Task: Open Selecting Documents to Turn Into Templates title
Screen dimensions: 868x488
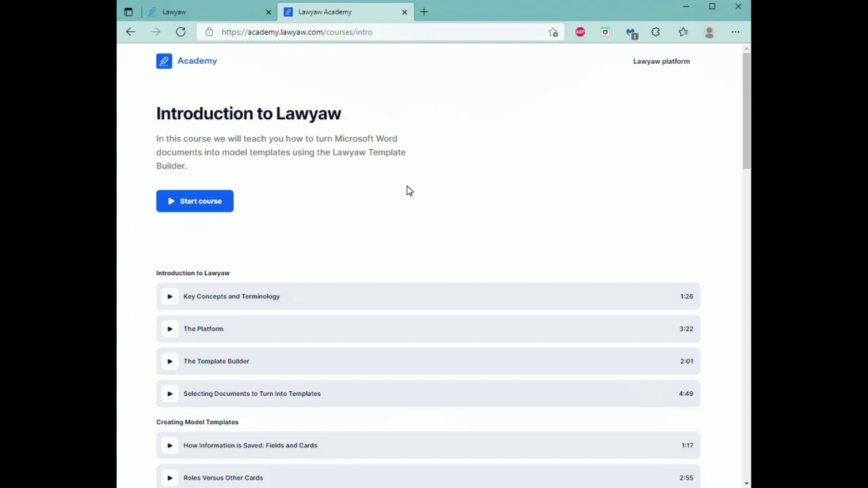Action: (x=252, y=394)
